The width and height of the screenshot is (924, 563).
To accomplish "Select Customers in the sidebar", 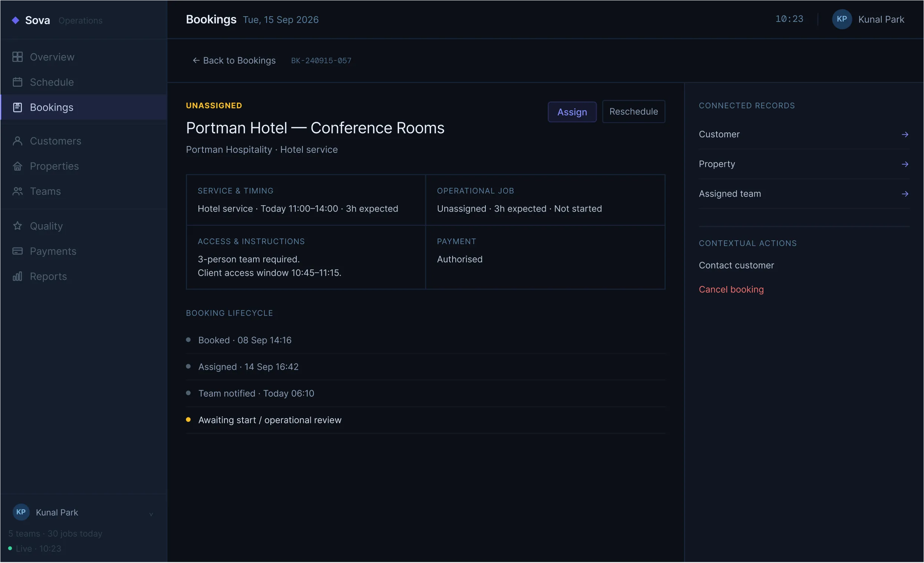I will (84, 141).
